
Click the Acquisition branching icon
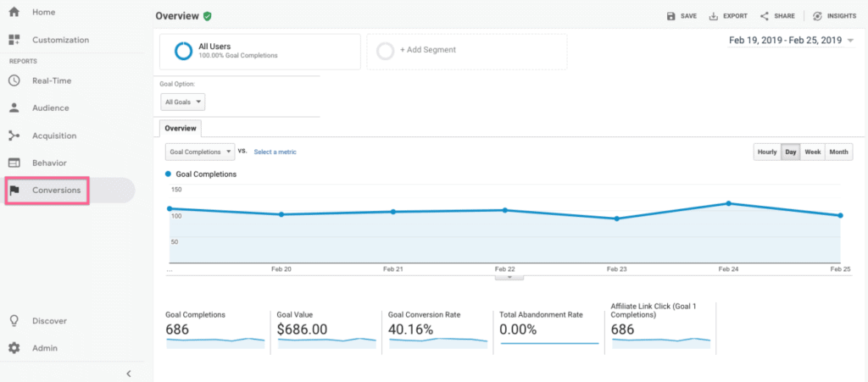point(14,136)
